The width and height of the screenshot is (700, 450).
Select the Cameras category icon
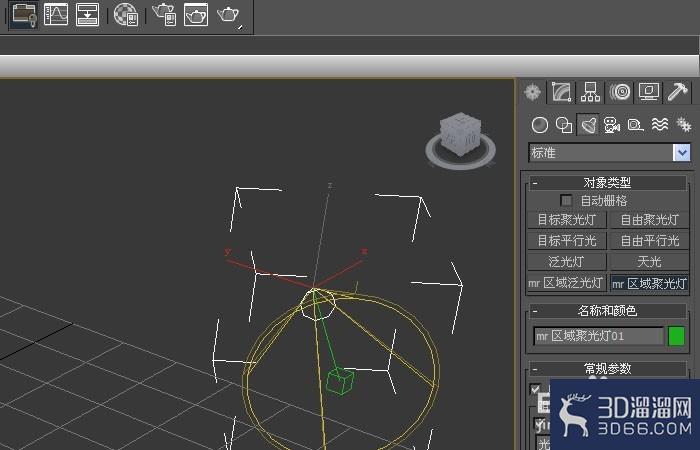[x=612, y=125]
